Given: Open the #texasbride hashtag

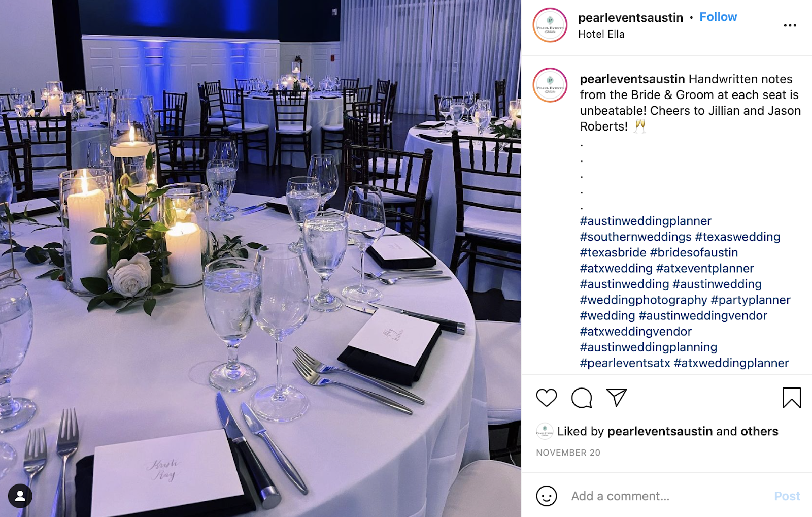Looking at the screenshot, I should tap(613, 252).
